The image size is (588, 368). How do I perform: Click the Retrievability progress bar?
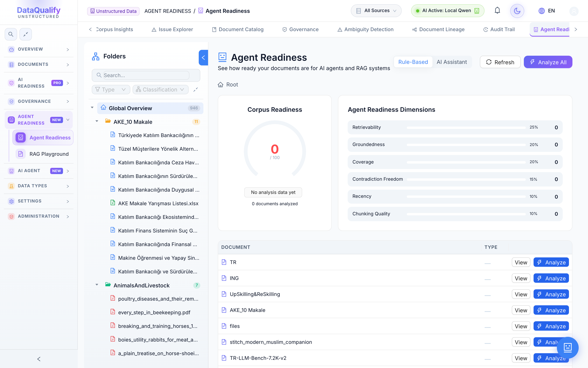[x=466, y=128]
